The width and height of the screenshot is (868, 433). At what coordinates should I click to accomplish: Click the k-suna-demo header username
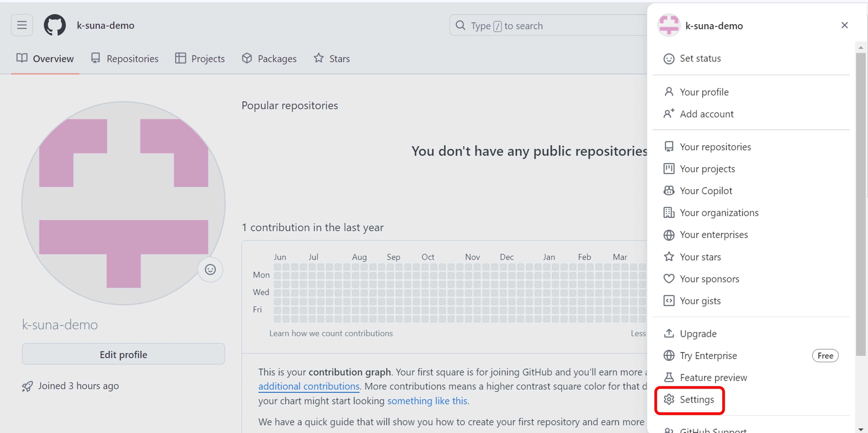(106, 26)
